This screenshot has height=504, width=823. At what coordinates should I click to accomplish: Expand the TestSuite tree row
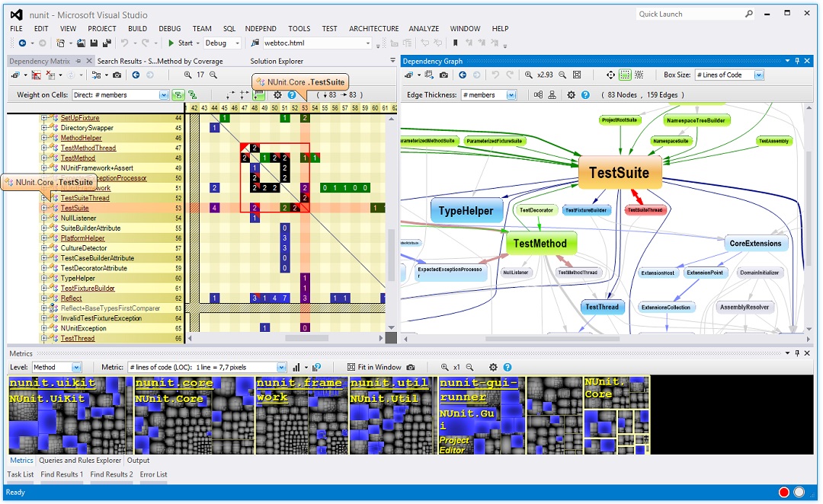point(44,208)
